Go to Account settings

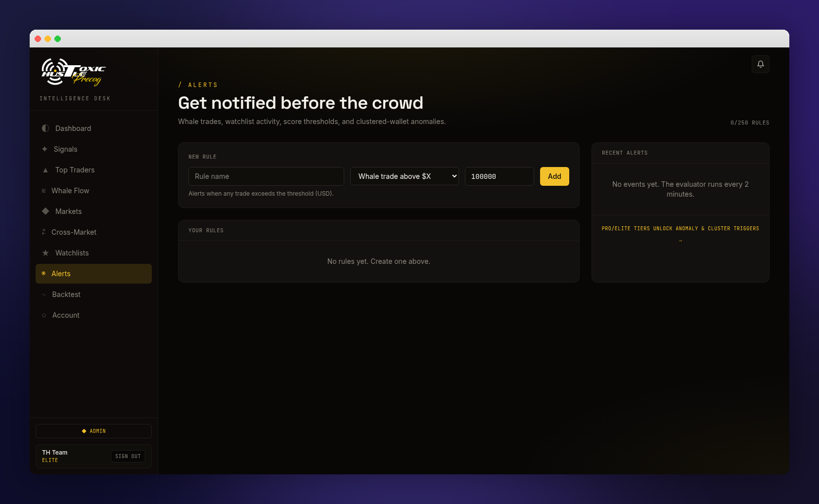coord(93,315)
